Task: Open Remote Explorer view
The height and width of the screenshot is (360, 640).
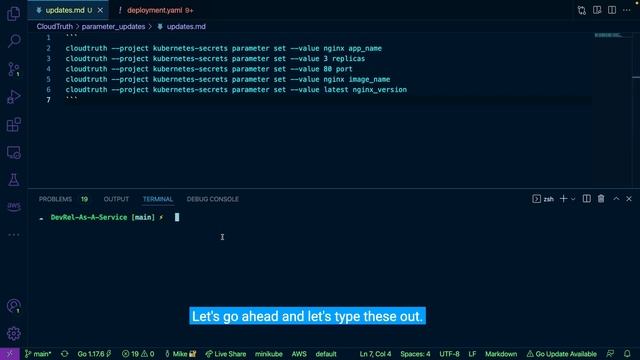Action: click(13, 152)
